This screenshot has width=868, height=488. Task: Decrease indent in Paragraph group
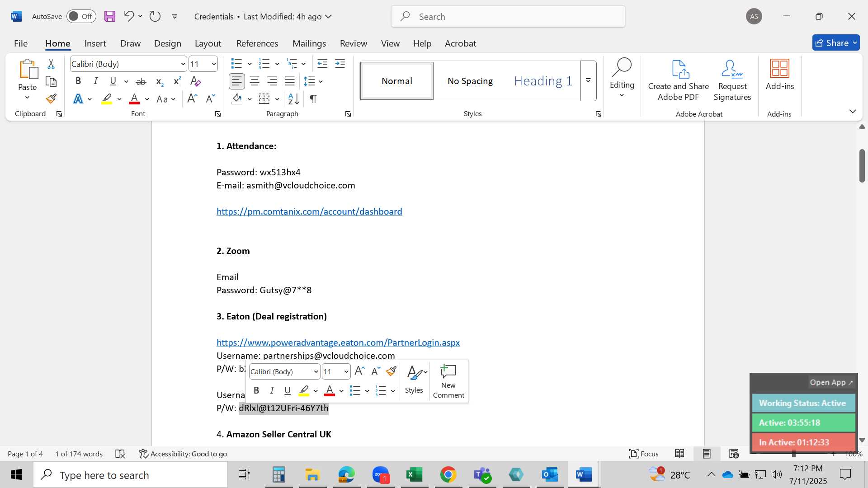pos(322,64)
